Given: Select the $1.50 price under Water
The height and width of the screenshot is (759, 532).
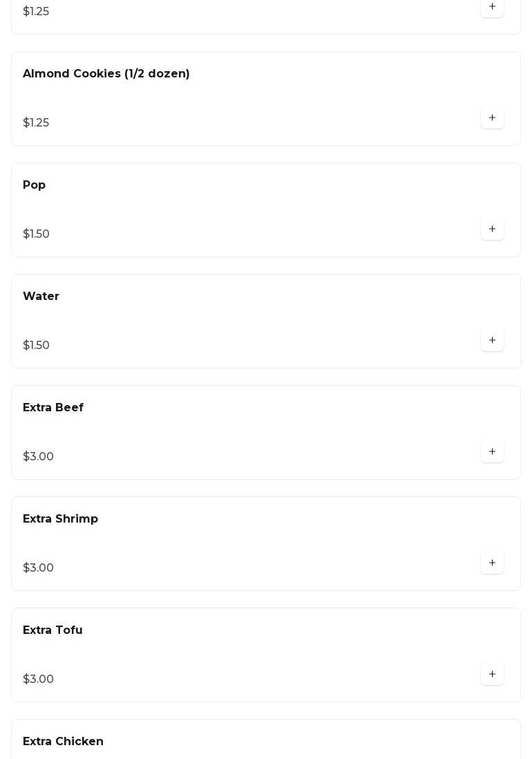Looking at the screenshot, I should (37, 346).
